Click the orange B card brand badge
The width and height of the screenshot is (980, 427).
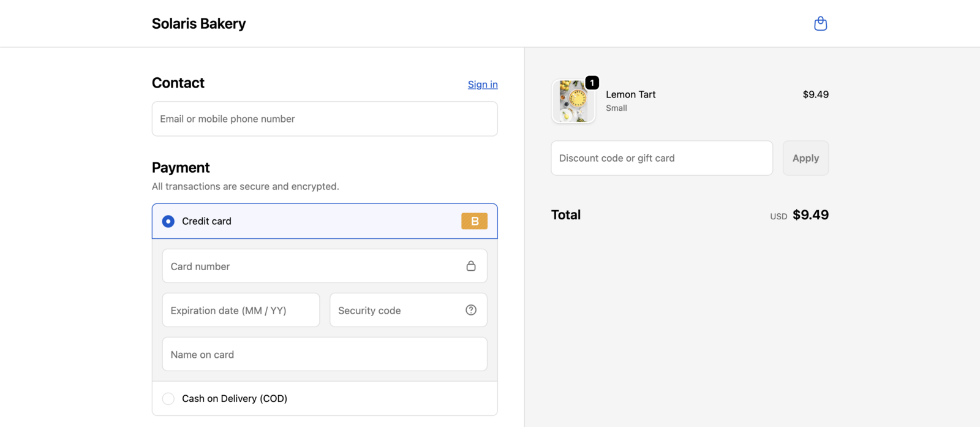click(475, 221)
